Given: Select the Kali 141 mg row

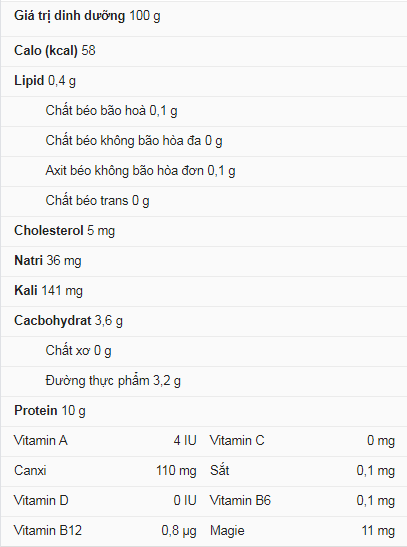Looking at the screenshot, I should coord(204,291).
